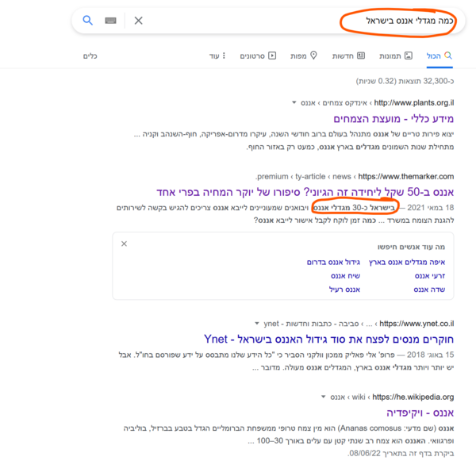This screenshot has width=476, height=476.
Task: Open result מידע כללי - מועצת הצמחים
Action: (x=393, y=119)
